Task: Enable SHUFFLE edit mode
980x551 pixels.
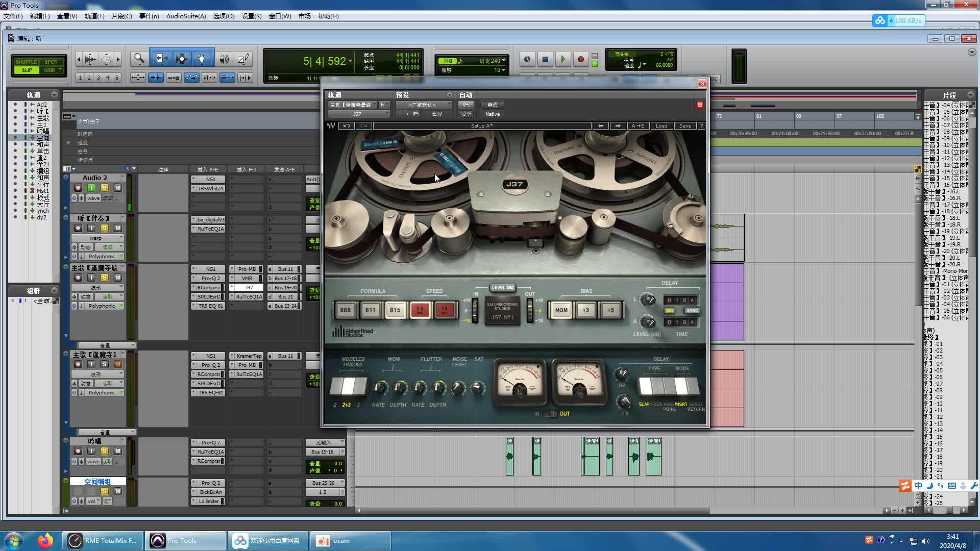Action: 27,62
